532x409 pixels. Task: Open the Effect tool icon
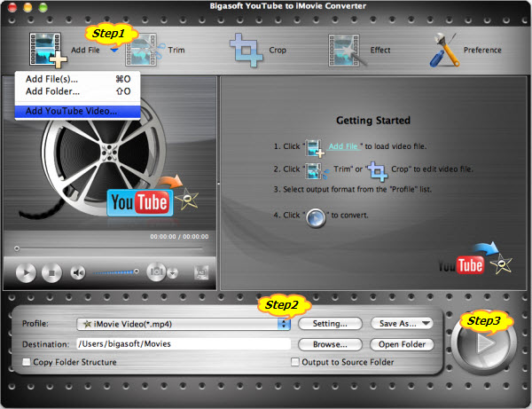click(347, 51)
